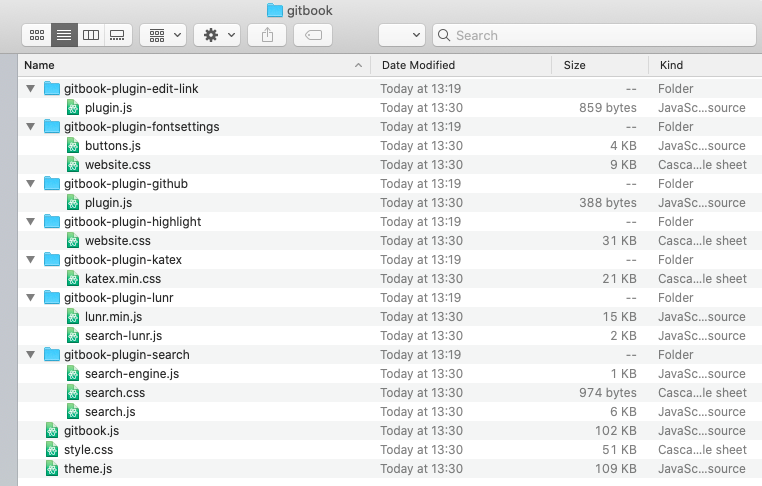Click the gitbook.js file icon
The height and width of the screenshot is (486, 762).
(x=52, y=431)
